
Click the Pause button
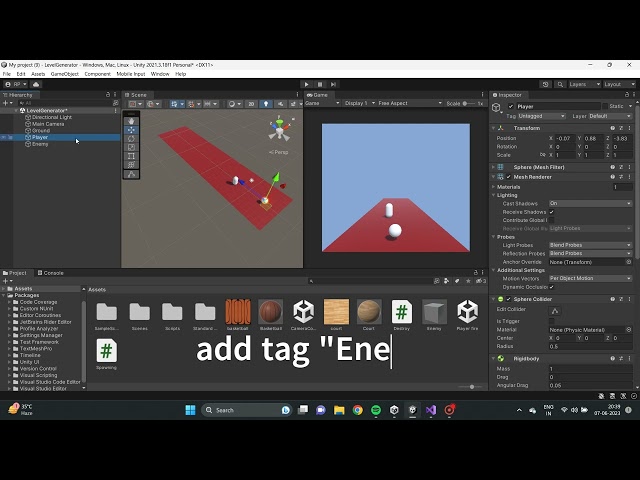point(320,84)
